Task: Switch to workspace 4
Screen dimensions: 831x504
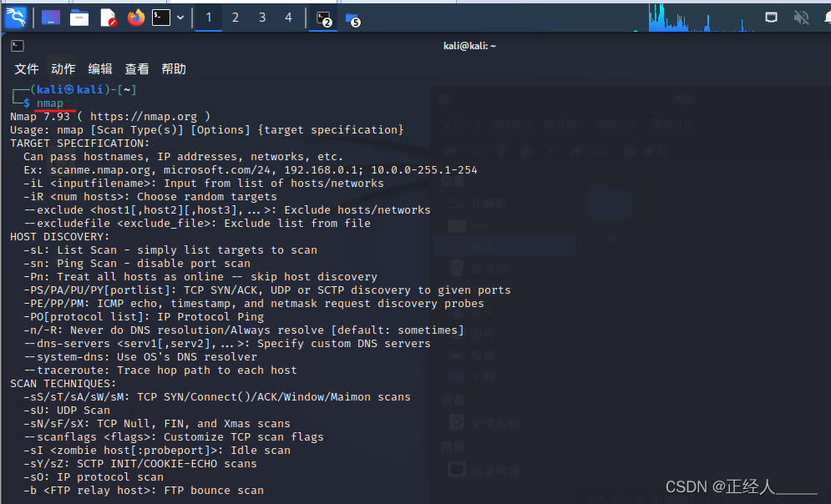Action: [288, 18]
